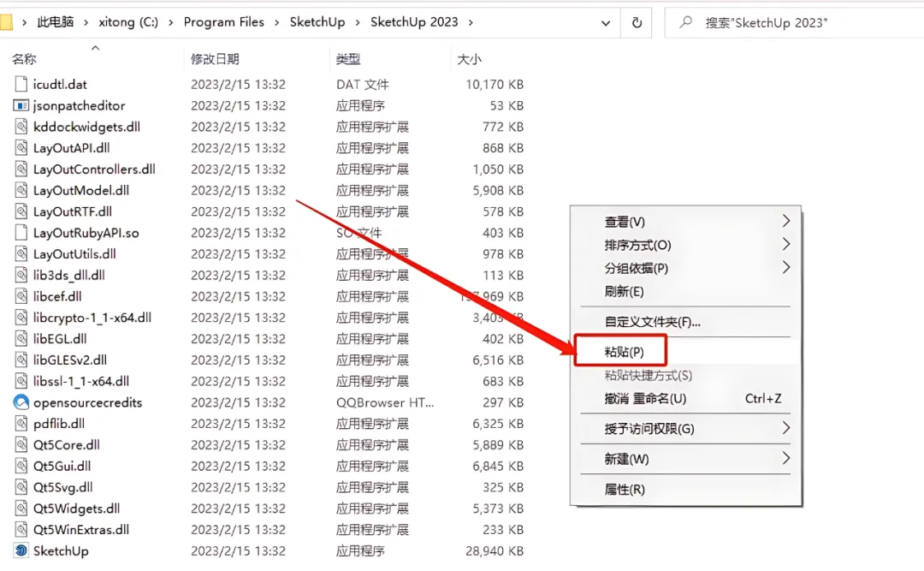Click the LayOutUtils.dll file icon
Screen dimensions: 924x571
(21, 254)
